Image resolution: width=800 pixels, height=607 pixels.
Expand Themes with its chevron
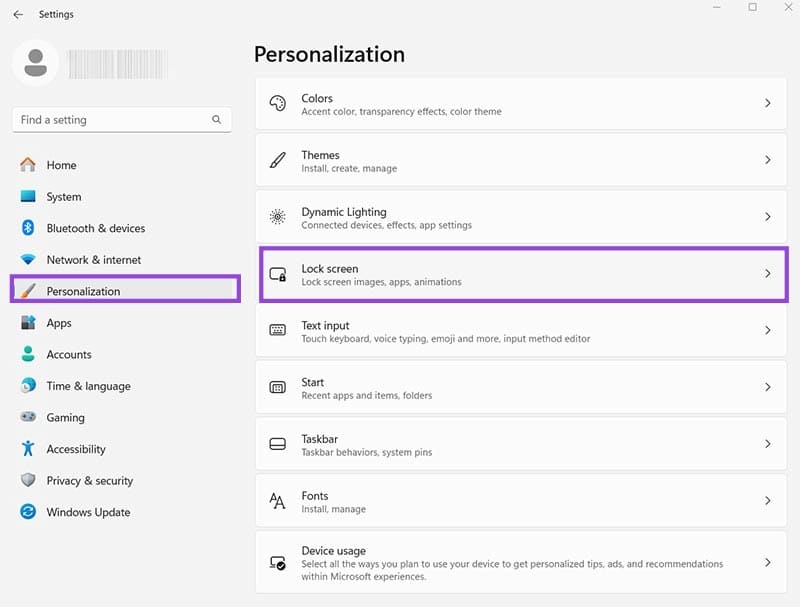coord(768,160)
